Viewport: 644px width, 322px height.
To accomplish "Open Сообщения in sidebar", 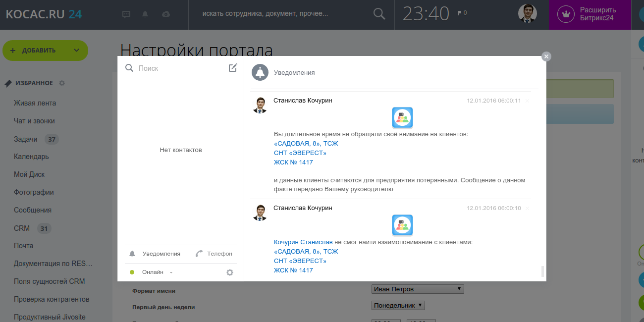I will [x=33, y=210].
